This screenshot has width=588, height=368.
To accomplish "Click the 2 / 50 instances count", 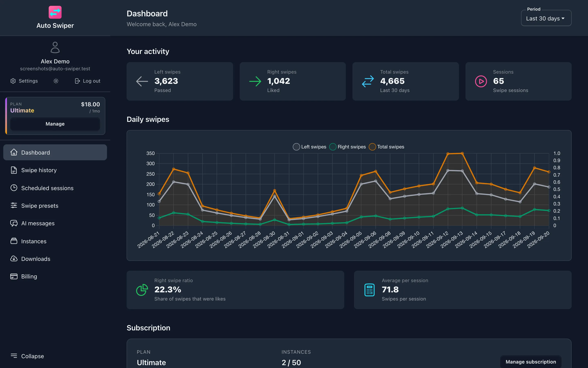I will [x=291, y=363].
